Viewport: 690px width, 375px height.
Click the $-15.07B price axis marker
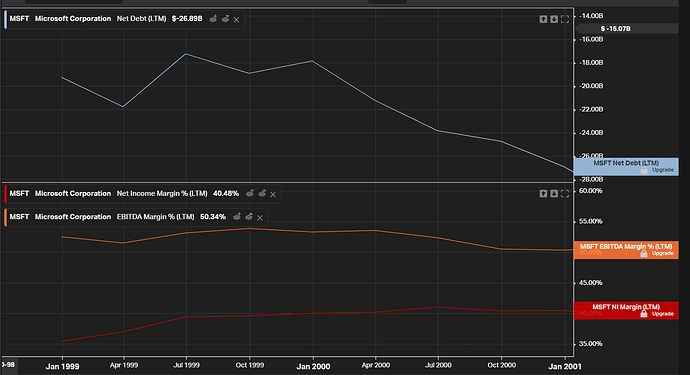(627, 29)
